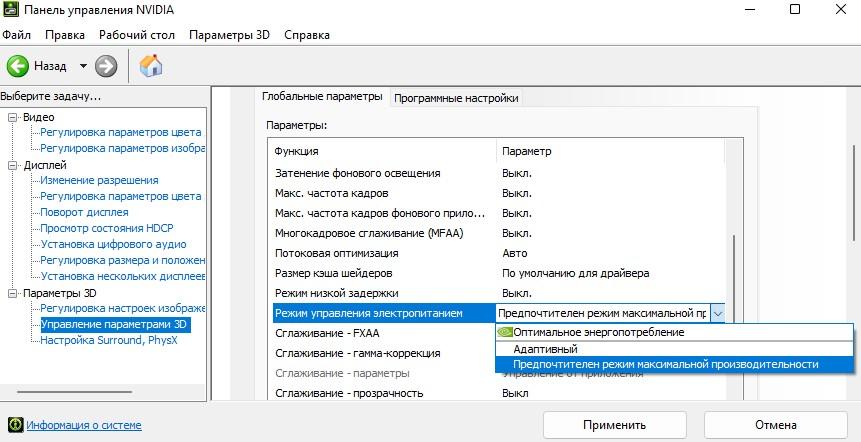861x442 pixels.
Task: Click the System Information icon
Action: (16, 424)
